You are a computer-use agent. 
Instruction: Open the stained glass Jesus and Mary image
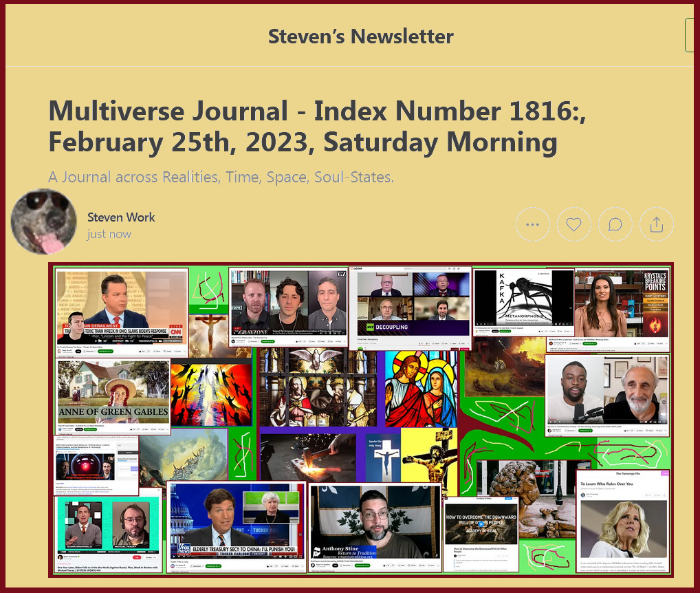click(421, 389)
